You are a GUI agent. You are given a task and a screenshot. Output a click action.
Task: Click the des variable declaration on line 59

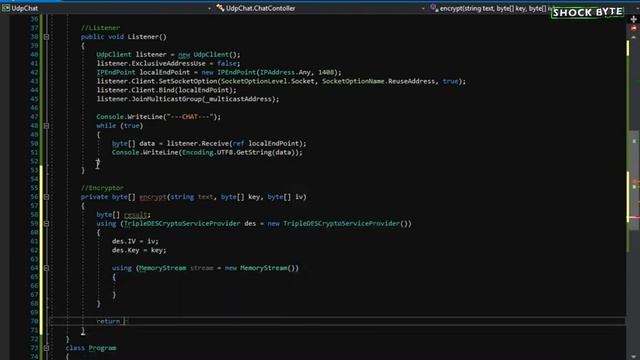click(x=250, y=224)
